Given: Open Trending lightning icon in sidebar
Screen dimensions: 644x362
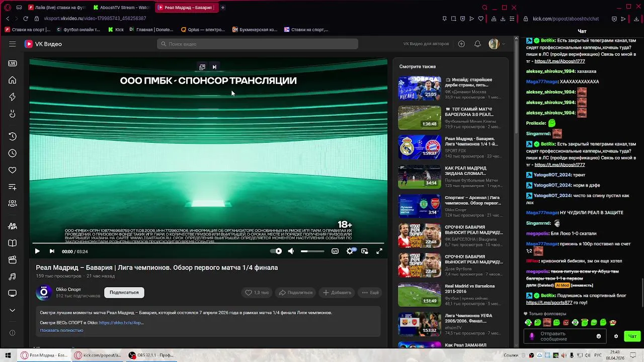Looking at the screenshot, I should [x=13, y=97].
